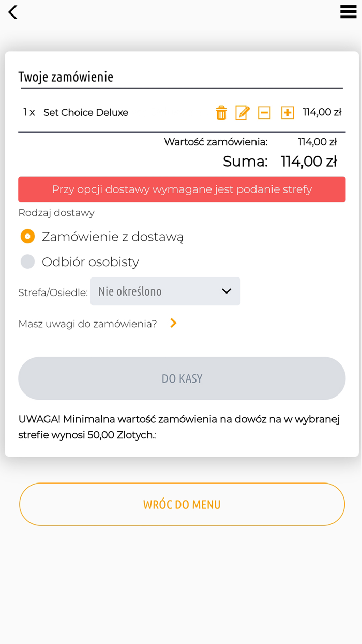Click the orange chevron beside order comments
Image resolution: width=362 pixels, height=644 pixels.
tap(173, 323)
